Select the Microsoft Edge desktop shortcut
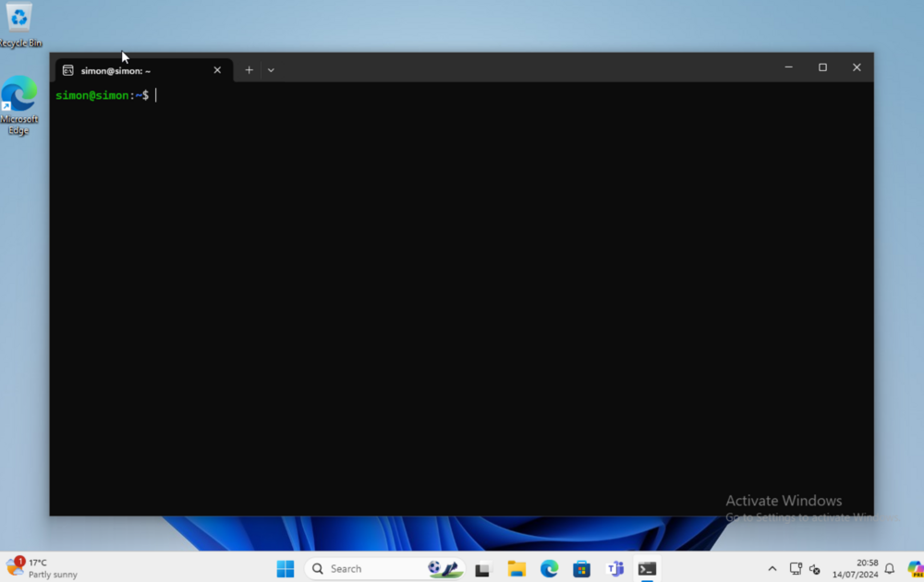The image size is (924, 582). click(18, 105)
